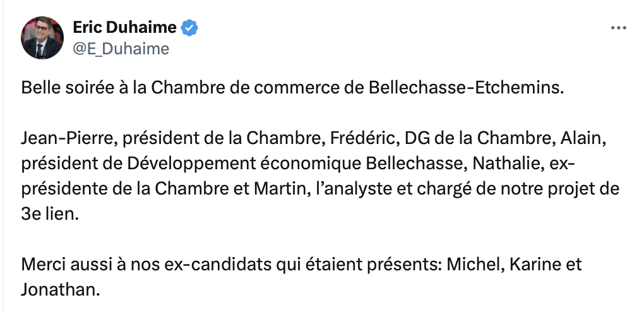Click the @E_Duhaime handle
This screenshot has height=312, width=644.
121,49
